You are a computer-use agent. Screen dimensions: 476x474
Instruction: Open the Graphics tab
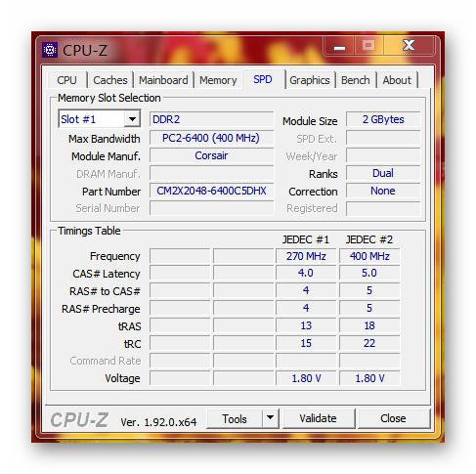click(x=310, y=80)
